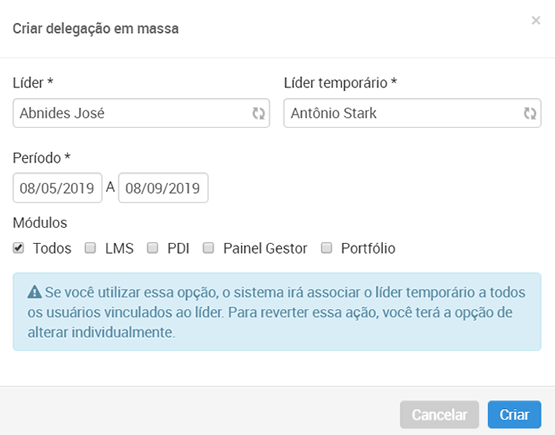555x435 pixels.
Task: Click the LMS label text
Action: [x=119, y=248]
